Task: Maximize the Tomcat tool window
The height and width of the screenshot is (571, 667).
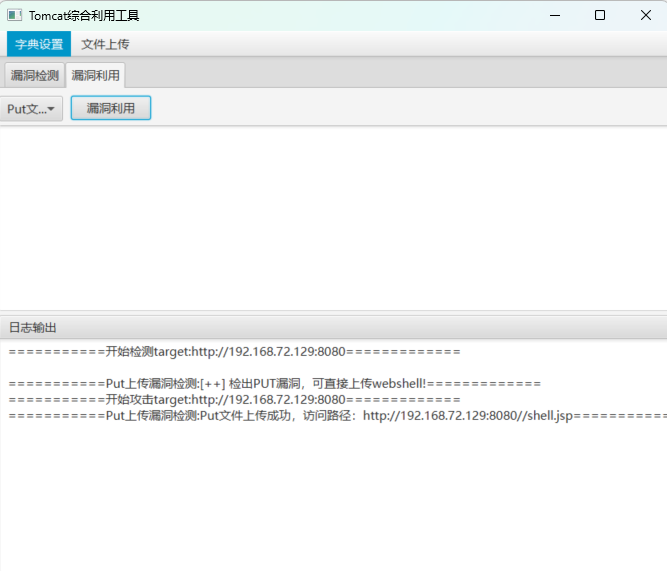Action: [x=600, y=15]
